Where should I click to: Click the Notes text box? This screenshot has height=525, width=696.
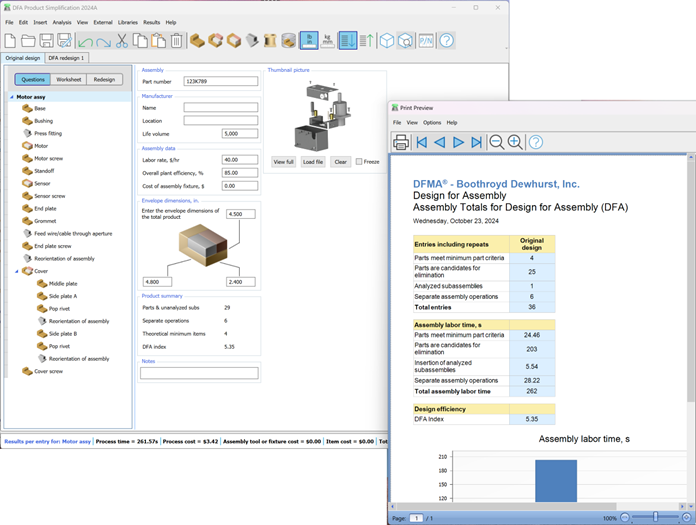click(199, 373)
